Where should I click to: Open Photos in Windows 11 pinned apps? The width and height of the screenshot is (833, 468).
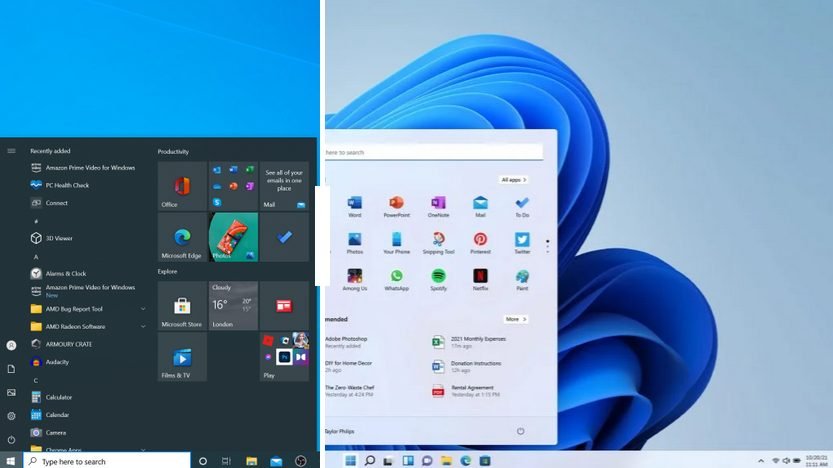[x=354, y=243]
